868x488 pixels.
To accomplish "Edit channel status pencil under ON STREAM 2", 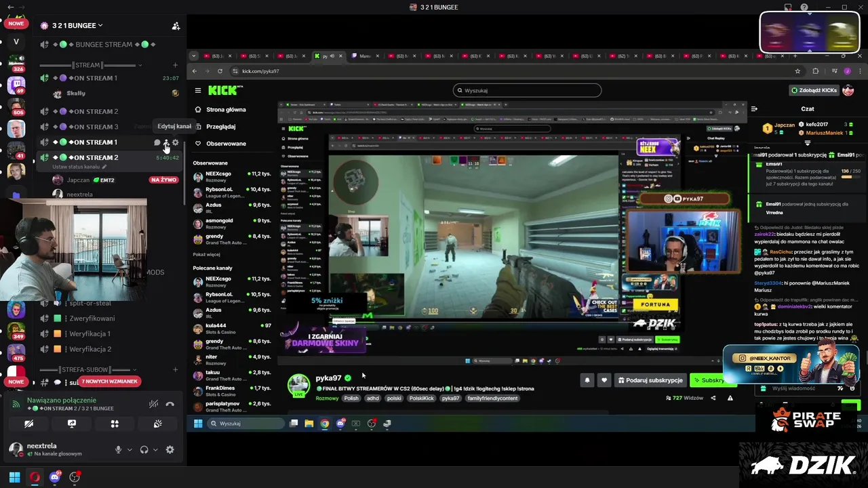I will pyautogui.click(x=104, y=167).
